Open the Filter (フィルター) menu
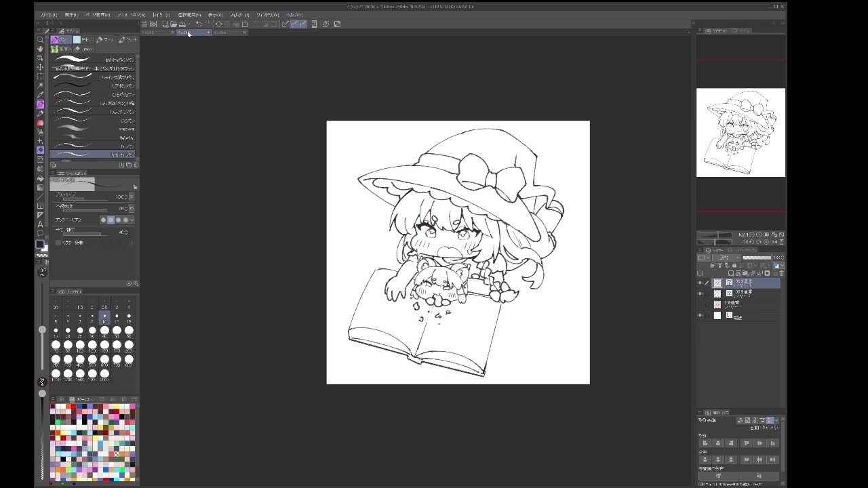This screenshot has width=868, height=488. tap(241, 14)
